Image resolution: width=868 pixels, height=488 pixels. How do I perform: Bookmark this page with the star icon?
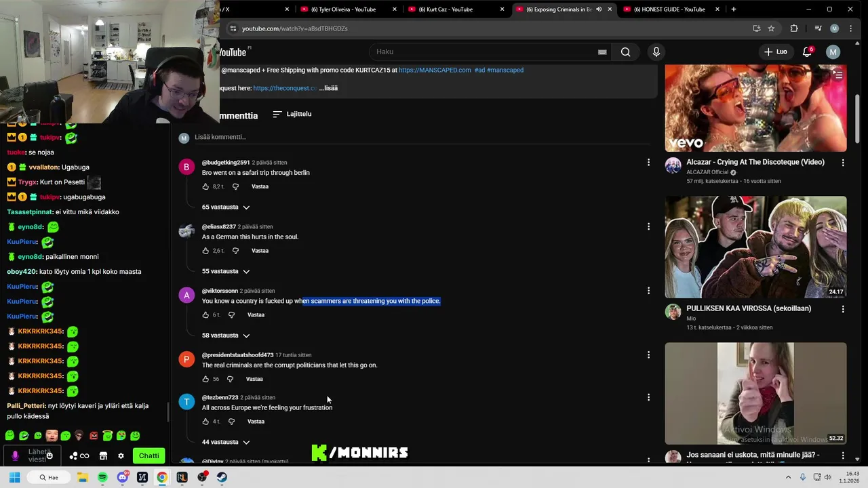(x=771, y=28)
